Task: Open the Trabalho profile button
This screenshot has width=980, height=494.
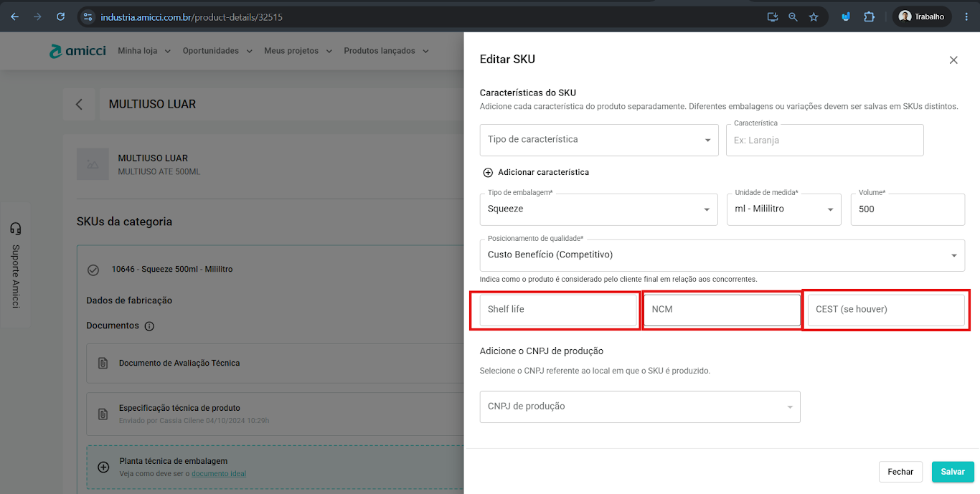Action: click(922, 16)
